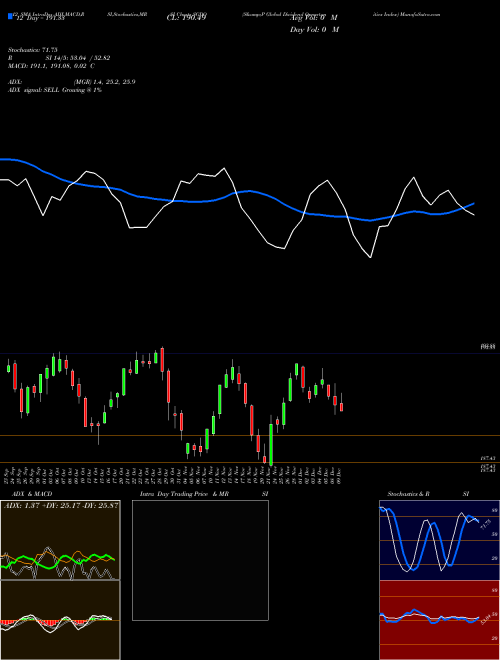
Task: Click the 'CL: 190.49' closing price label
Action: pos(186,18)
